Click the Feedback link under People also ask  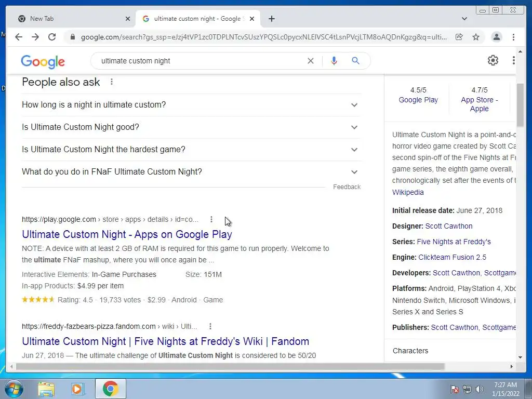pos(347,187)
